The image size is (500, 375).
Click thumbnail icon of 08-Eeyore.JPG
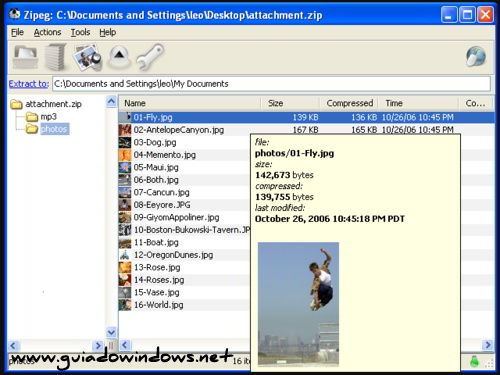pos(125,205)
